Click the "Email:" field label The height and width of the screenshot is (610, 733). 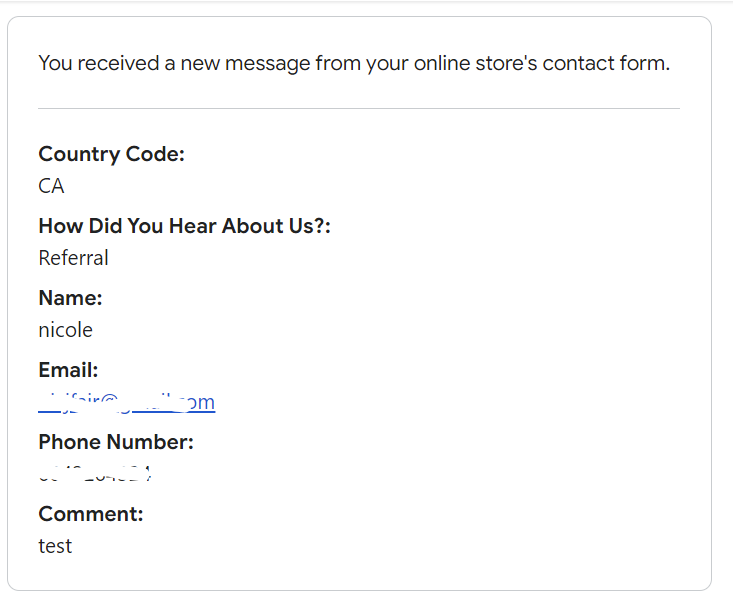tap(68, 370)
